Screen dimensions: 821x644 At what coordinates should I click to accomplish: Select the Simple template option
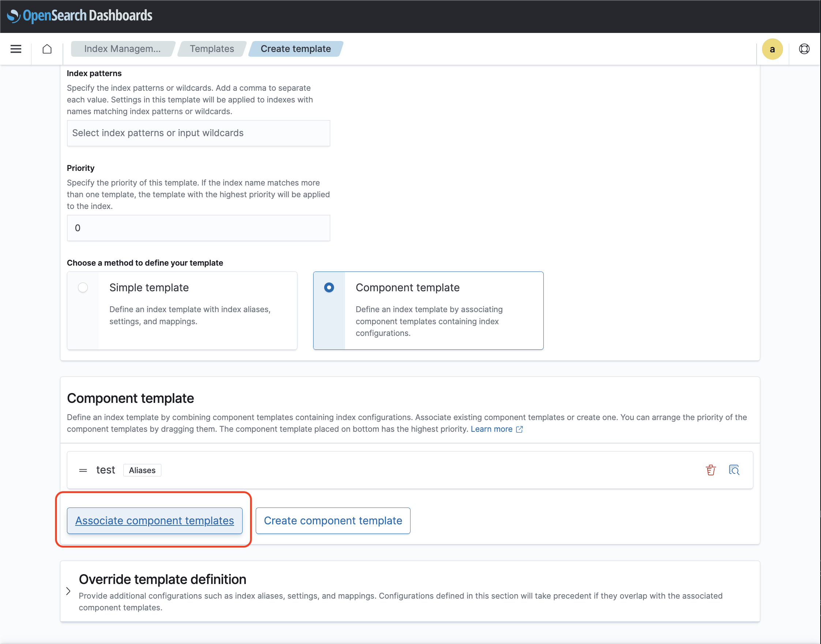(x=83, y=287)
